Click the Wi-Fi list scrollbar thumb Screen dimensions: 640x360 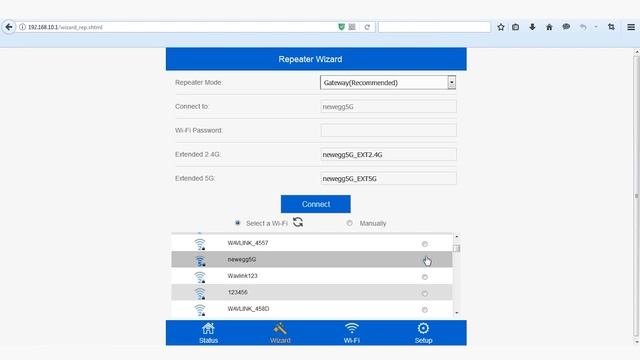(x=456, y=248)
